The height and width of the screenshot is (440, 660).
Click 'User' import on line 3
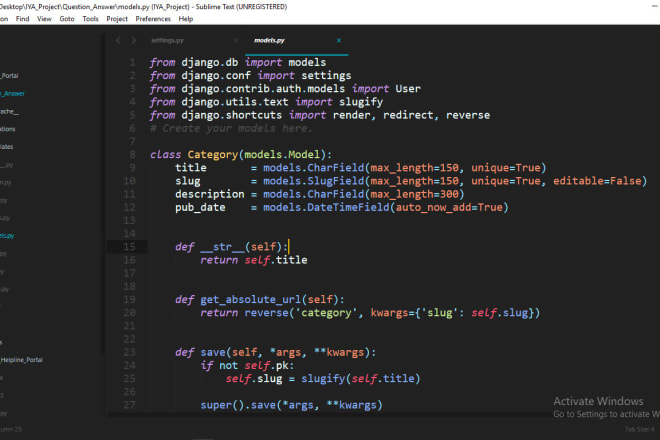click(x=408, y=89)
